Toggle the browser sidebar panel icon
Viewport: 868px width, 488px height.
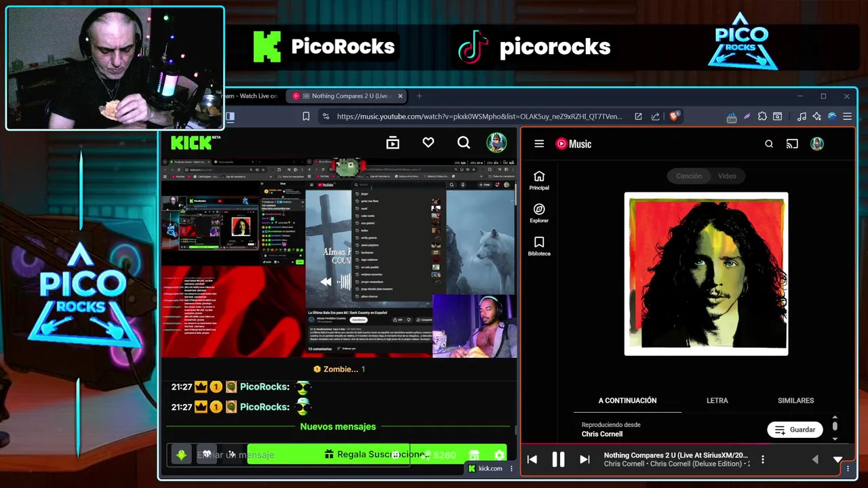(230, 117)
